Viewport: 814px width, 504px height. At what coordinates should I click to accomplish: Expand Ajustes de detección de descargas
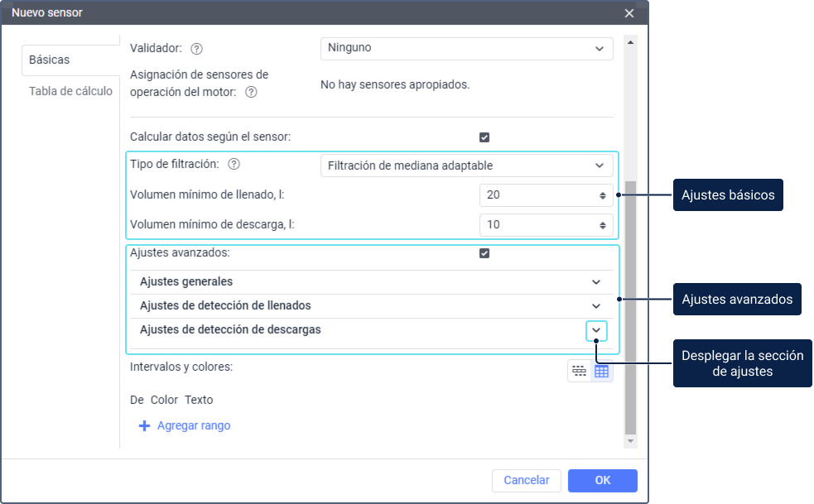tap(596, 330)
